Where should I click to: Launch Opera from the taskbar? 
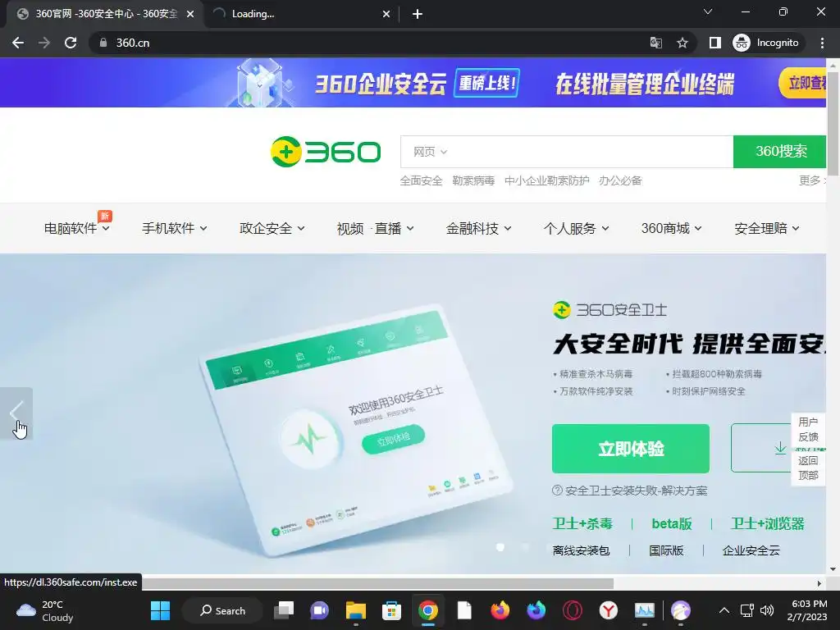click(x=572, y=610)
